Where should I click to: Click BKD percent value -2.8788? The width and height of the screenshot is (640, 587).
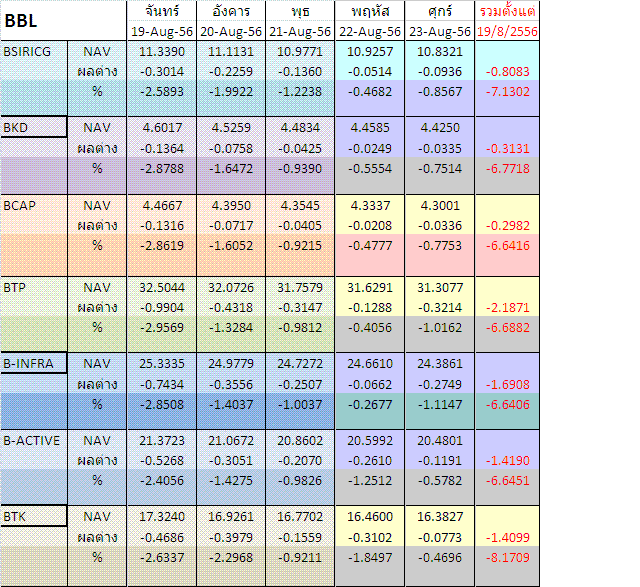pyautogui.click(x=162, y=168)
